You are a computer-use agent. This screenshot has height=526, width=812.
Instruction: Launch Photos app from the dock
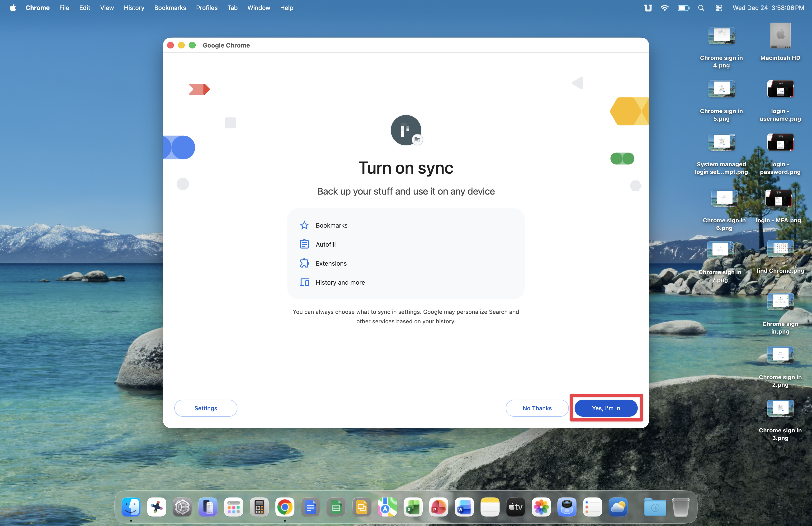[541, 507]
